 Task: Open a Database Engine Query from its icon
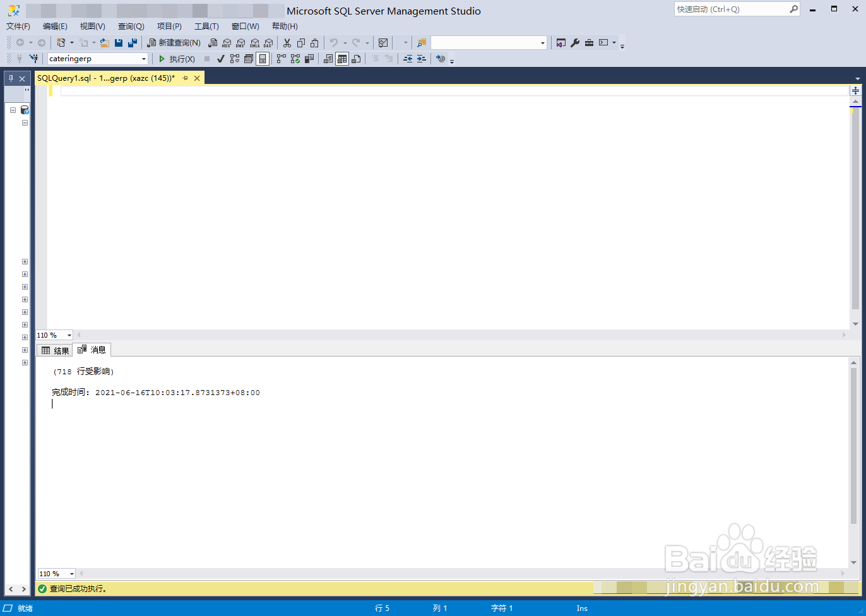[x=213, y=43]
